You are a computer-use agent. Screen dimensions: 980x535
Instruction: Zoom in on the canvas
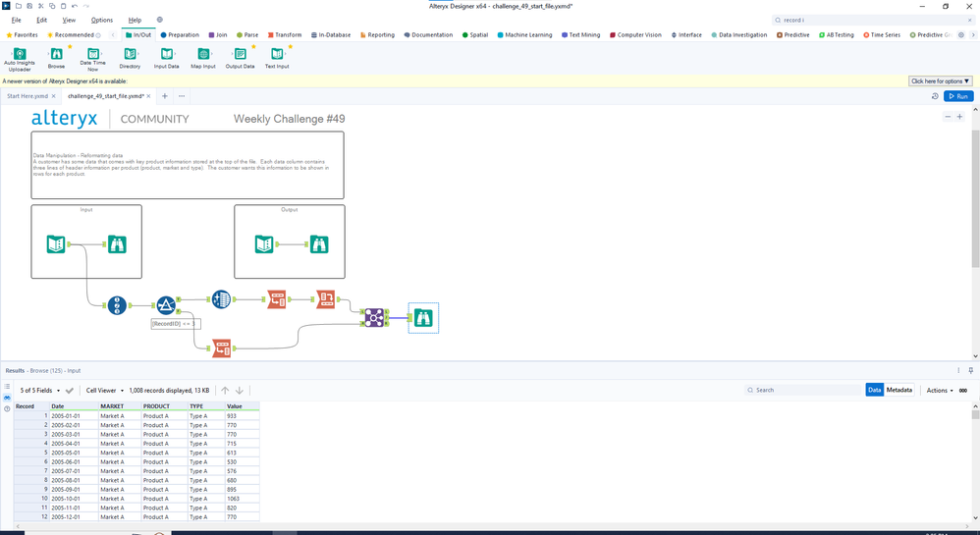coord(960,117)
